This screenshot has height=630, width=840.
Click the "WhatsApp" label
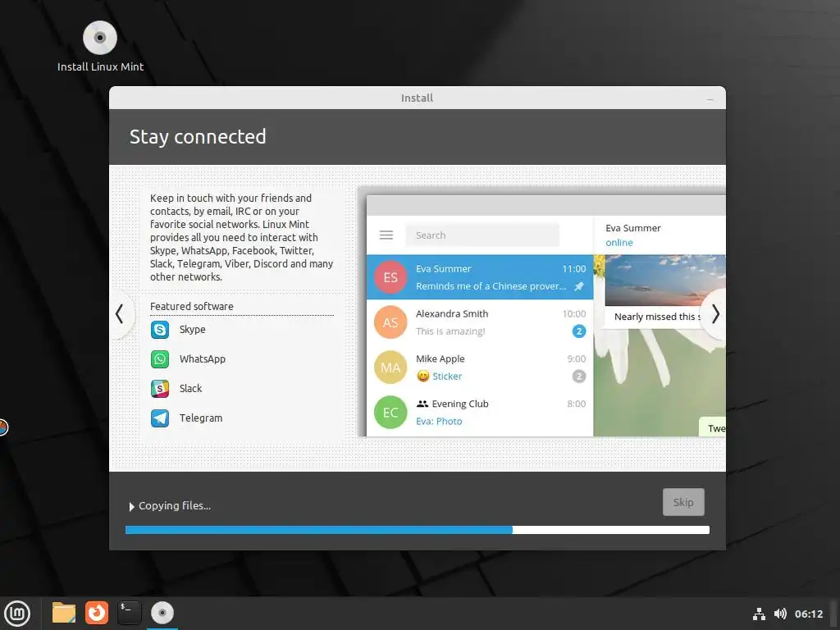(203, 359)
